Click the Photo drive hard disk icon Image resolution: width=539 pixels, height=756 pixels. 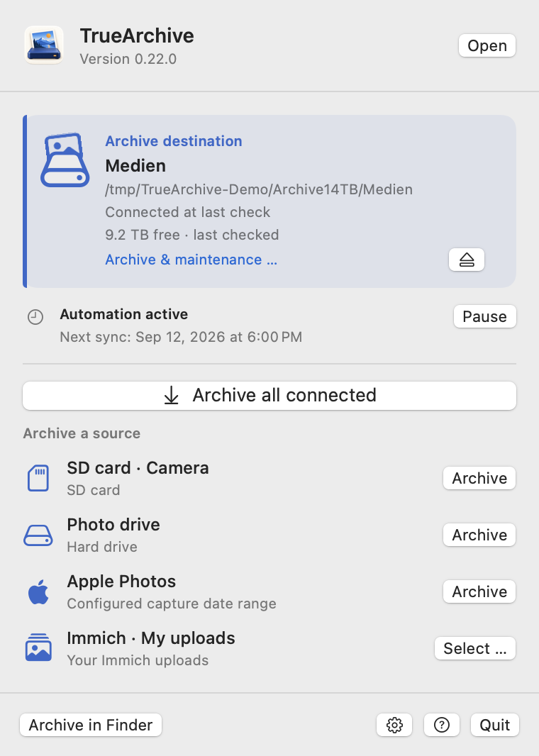point(38,535)
